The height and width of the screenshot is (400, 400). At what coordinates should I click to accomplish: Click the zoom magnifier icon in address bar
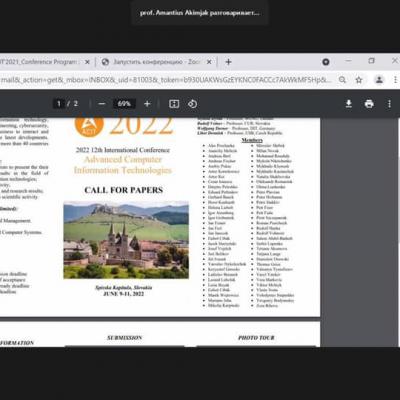342,80
